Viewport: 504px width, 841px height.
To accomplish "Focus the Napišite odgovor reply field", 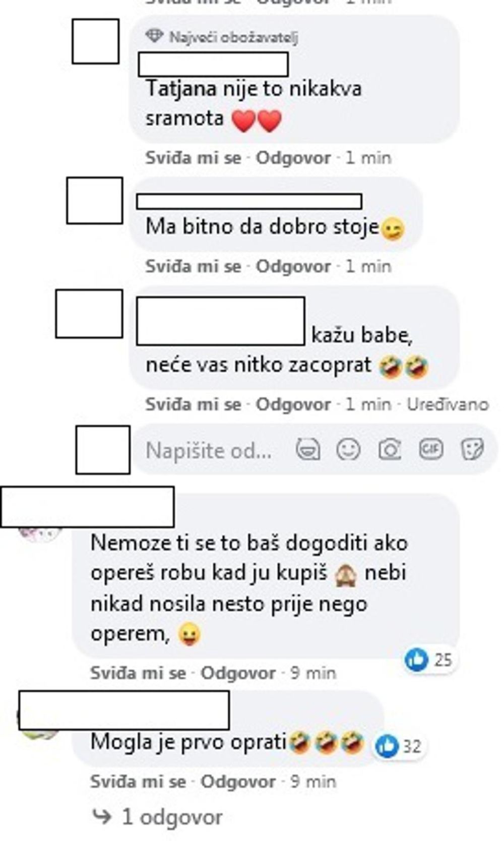I will [x=209, y=450].
